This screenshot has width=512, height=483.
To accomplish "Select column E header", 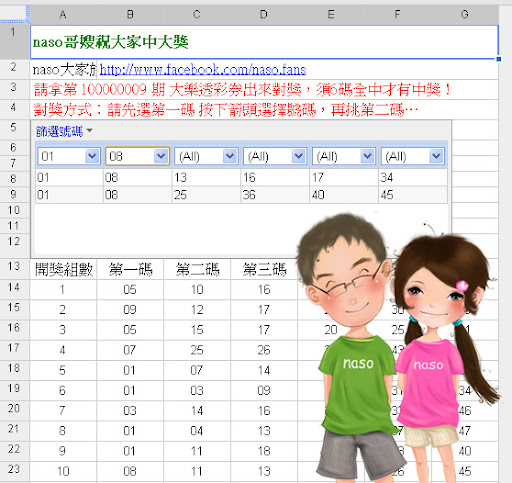I will 331,15.
